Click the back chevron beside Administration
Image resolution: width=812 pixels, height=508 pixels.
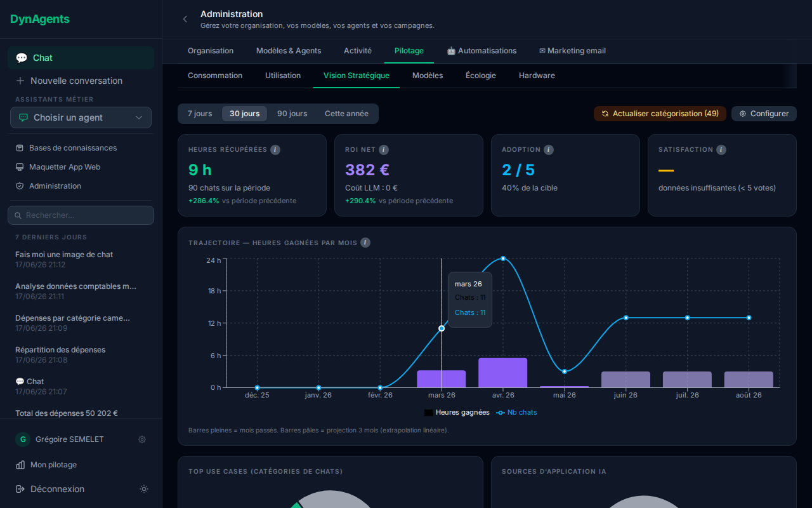tap(185, 19)
